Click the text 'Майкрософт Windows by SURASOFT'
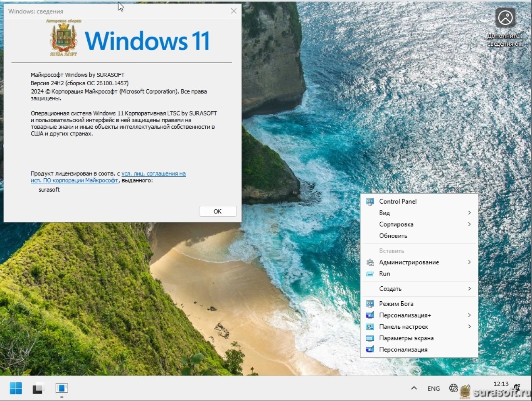This screenshot has width=532, height=401. (78, 75)
